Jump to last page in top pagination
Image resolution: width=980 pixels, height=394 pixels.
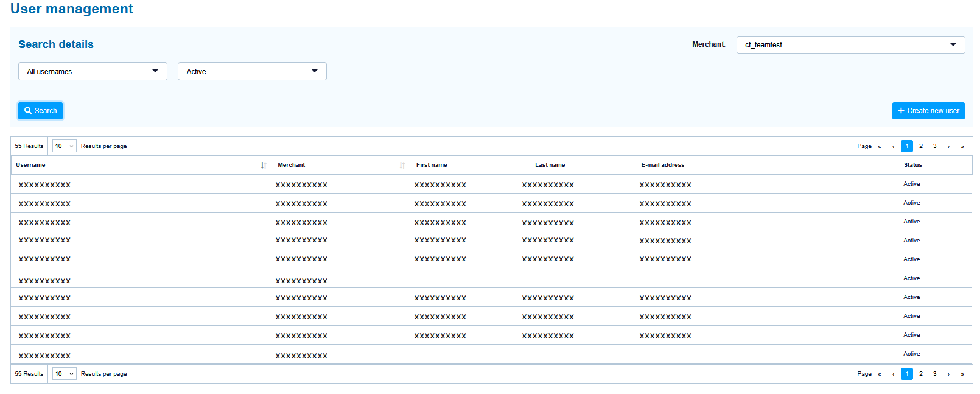pyautogui.click(x=962, y=146)
